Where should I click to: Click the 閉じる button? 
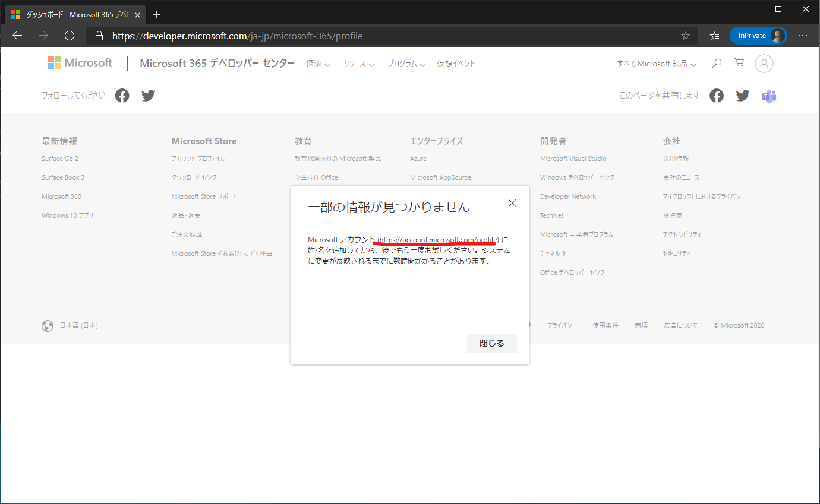click(x=492, y=343)
